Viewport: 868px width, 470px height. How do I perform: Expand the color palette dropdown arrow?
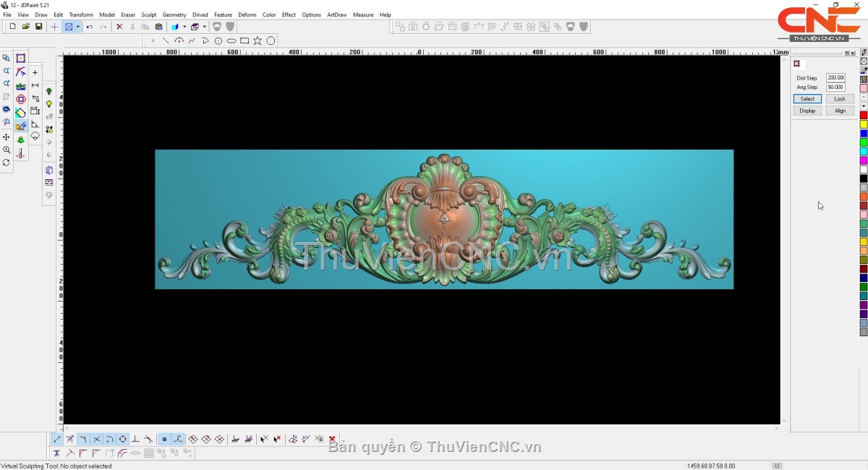pos(864,106)
